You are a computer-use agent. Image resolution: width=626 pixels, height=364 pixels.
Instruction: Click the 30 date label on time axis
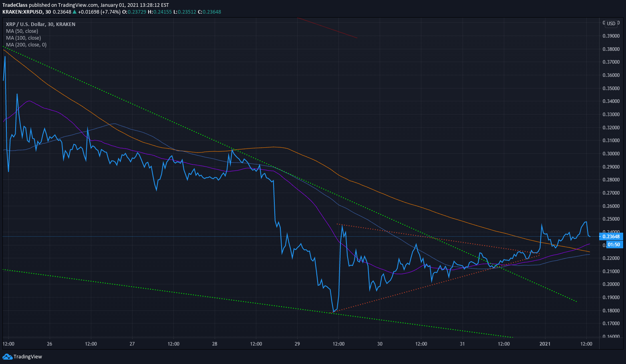380,344
